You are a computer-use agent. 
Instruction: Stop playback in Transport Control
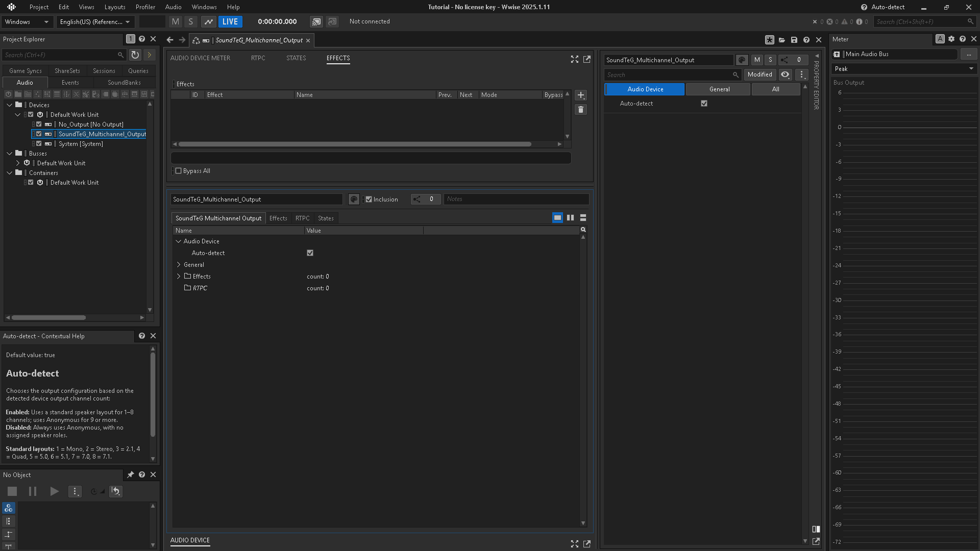[x=12, y=491]
